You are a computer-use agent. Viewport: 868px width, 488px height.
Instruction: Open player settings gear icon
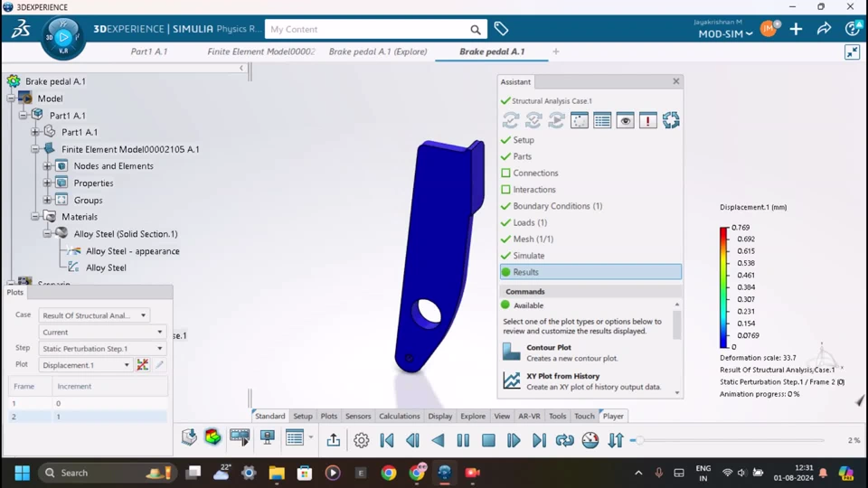coord(361,440)
